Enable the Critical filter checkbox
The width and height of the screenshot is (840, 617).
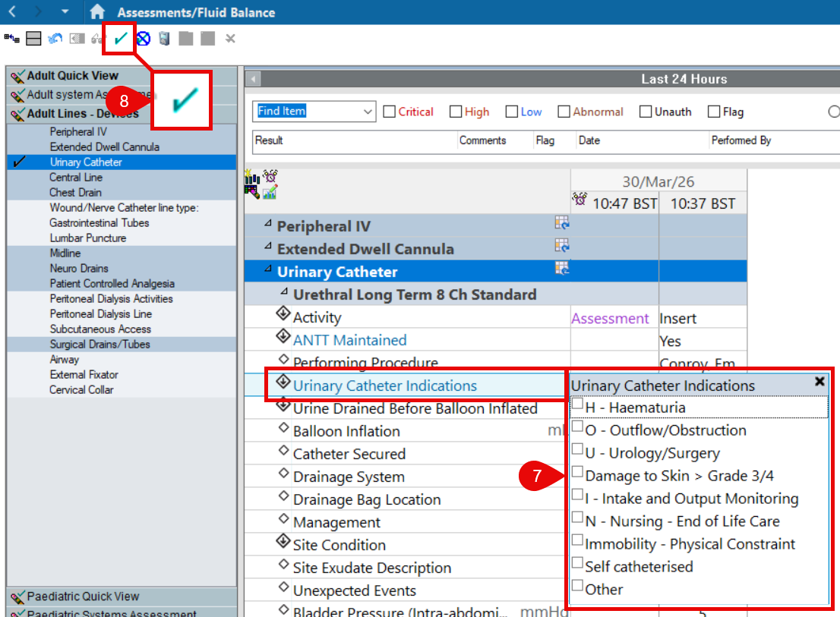pyautogui.click(x=390, y=112)
